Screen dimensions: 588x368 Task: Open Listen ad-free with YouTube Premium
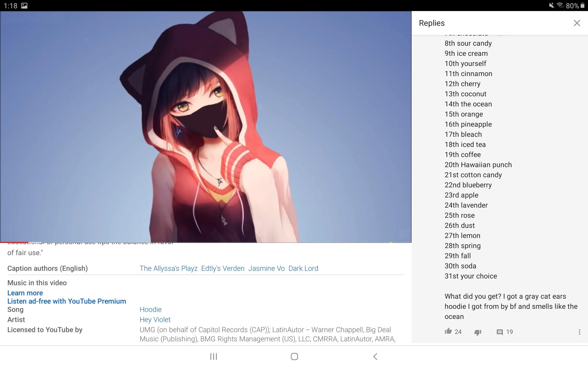(66, 301)
